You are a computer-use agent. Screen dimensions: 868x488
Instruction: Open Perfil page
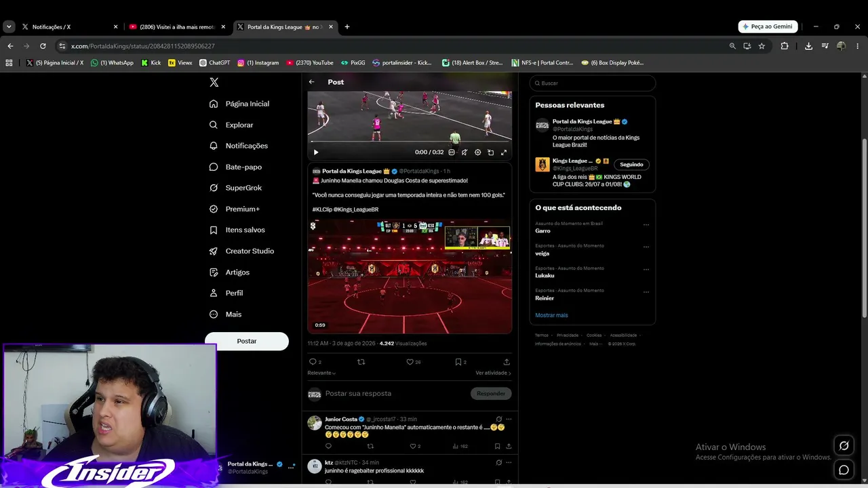coord(226,293)
